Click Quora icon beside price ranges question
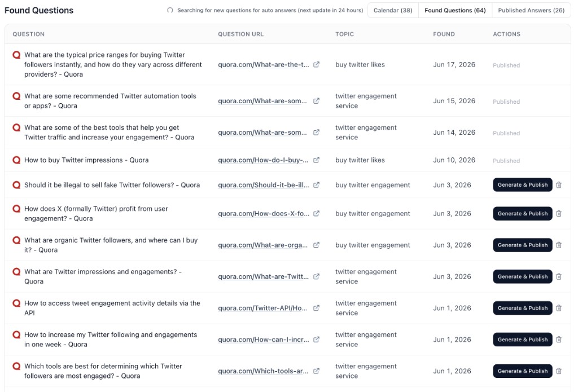This screenshot has width=578, height=392. pos(16,55)
